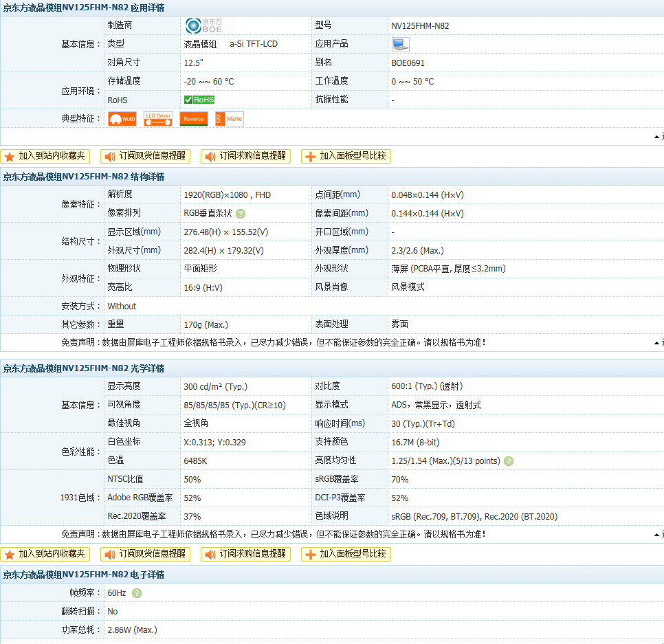Click upper 订阅现货信息提醒 button
This screenshot has width=664, height=644.
[x=145, y=156]
